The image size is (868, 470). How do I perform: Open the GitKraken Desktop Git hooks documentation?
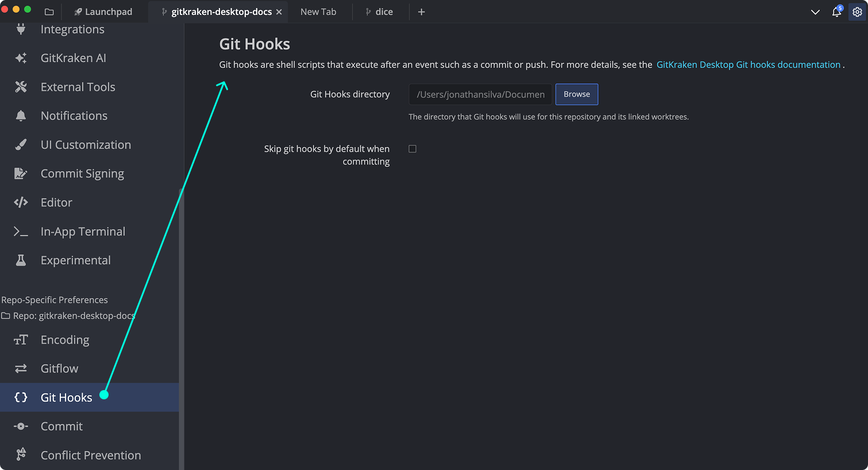[x=748, y=64]
